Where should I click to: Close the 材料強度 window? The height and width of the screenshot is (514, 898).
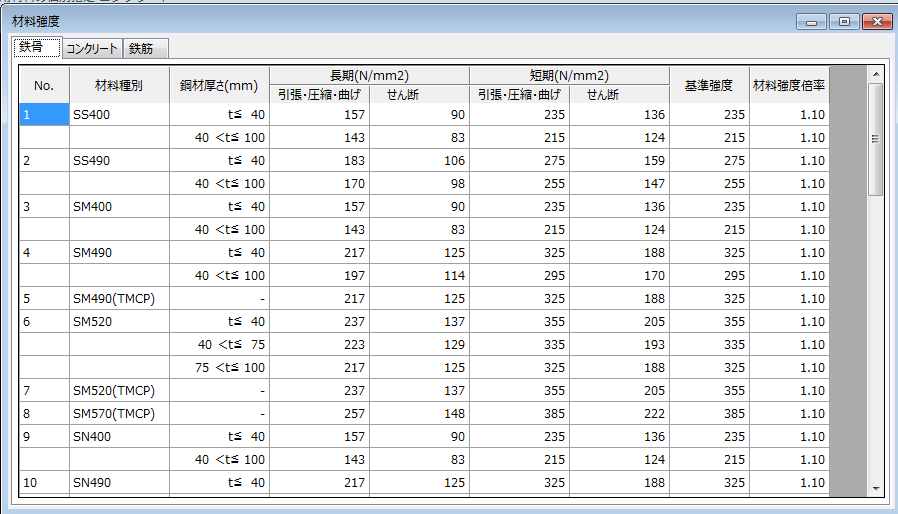(x=877, y=22)
